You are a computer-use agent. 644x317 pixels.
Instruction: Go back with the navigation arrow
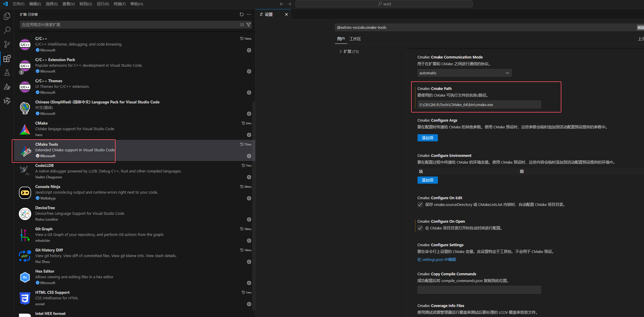(282, 4)
